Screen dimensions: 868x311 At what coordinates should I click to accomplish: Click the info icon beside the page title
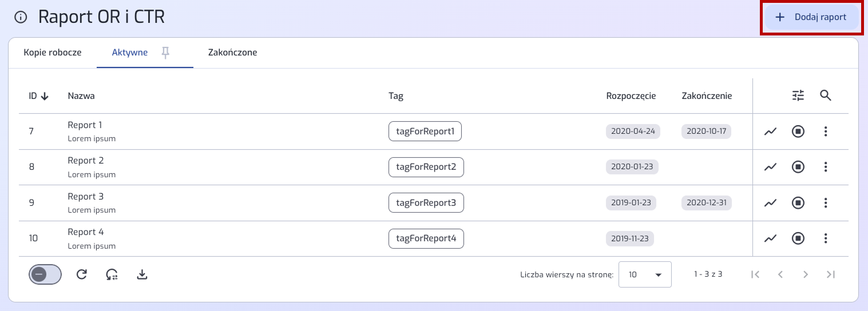coord(21,17)
